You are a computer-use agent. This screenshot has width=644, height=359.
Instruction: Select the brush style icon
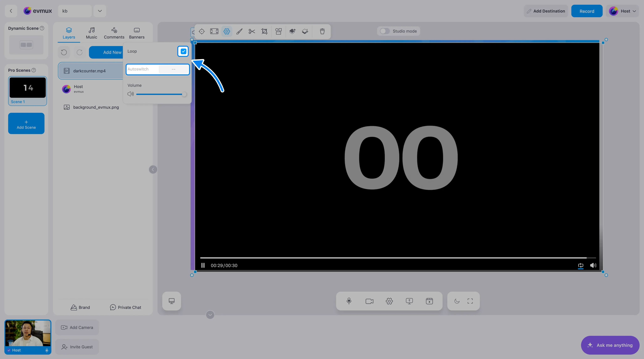tap(239, 31)
